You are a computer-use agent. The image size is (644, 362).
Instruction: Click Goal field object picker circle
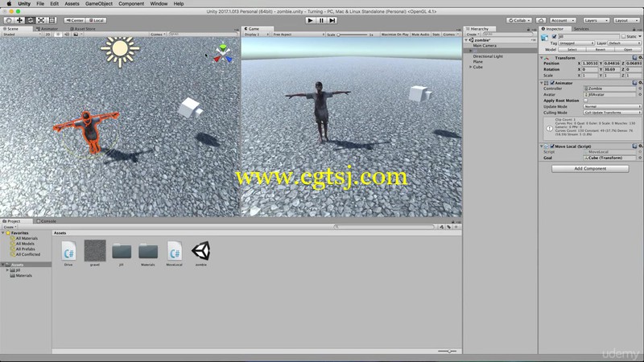pyautogui.click(x=639, y=158)
